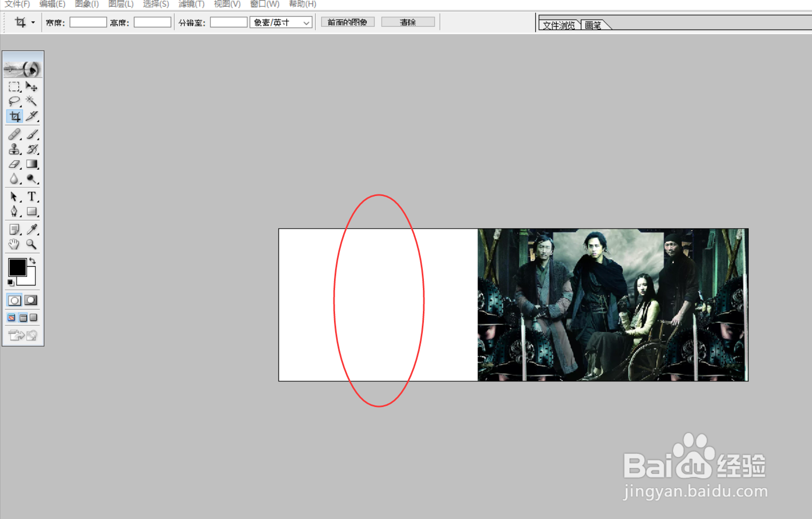Select the Healing Brush tool
812x519 pixels.
click(x=14, y=134)
